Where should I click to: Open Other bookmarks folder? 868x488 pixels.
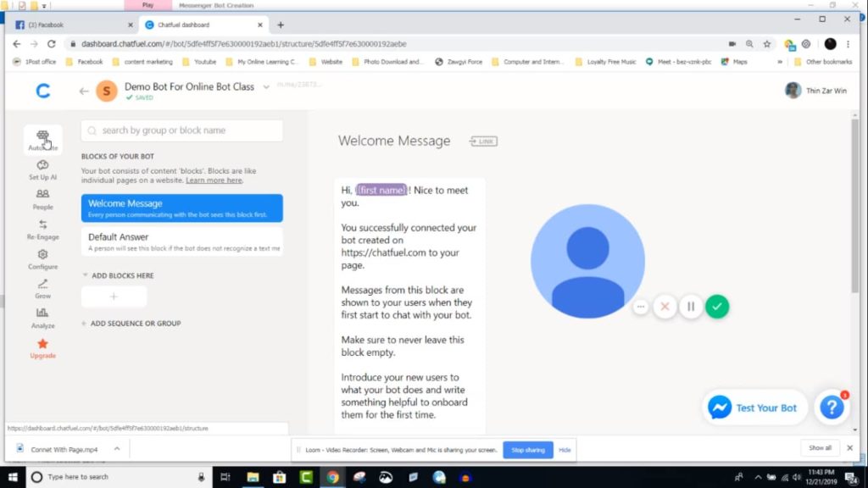tap(823, 62)
